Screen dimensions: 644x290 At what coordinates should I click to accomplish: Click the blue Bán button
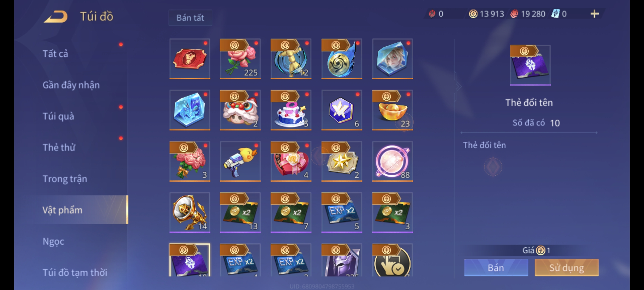click(496, 267)
